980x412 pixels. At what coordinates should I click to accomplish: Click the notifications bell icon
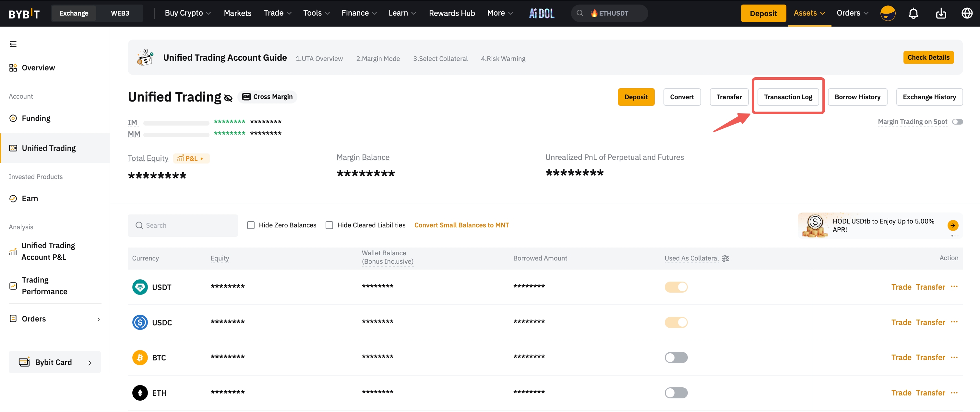pos(913,13)
